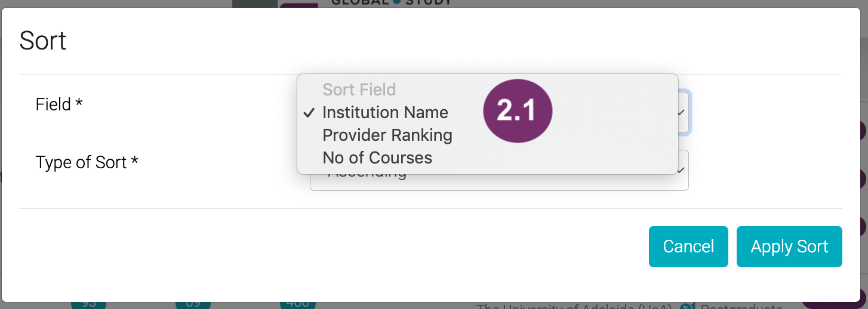Click the purple 2.1 step badge
The height and width of the screenshot is (309, 868).
click(518, 112)
